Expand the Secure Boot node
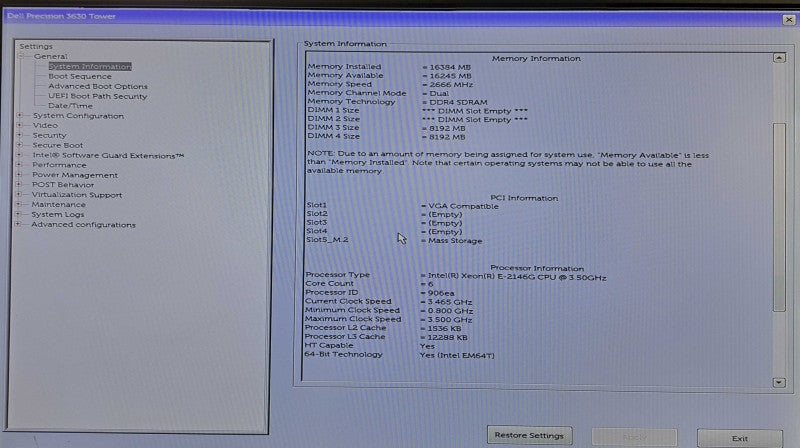This screenshot has height=448, width=800. (20, 145)
